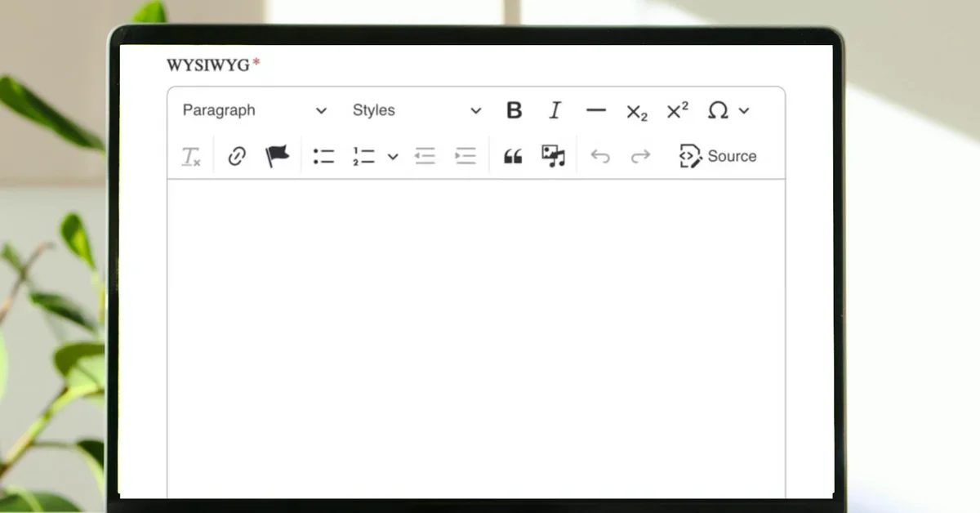Insert a link using the chain icon

[x=237, y=156]
